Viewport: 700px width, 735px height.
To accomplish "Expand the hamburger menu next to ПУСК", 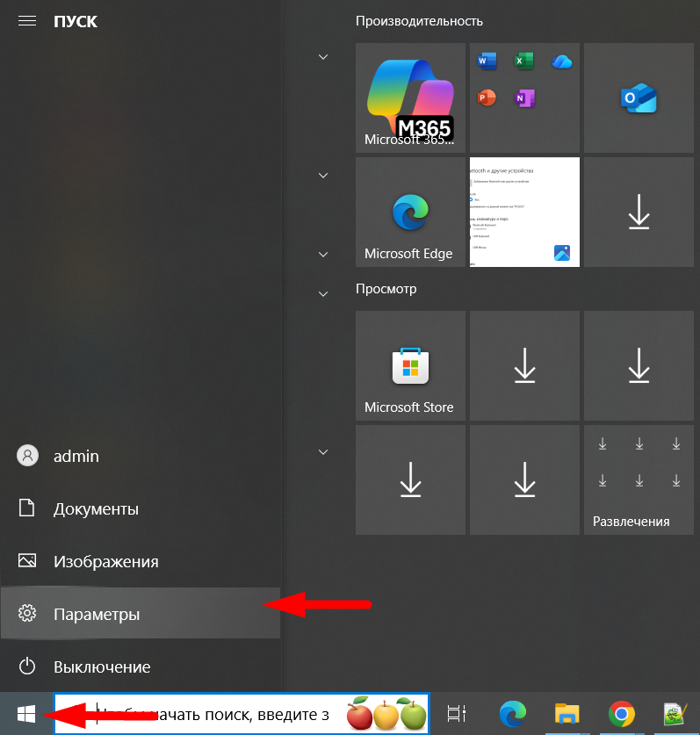I will [27, 21].
